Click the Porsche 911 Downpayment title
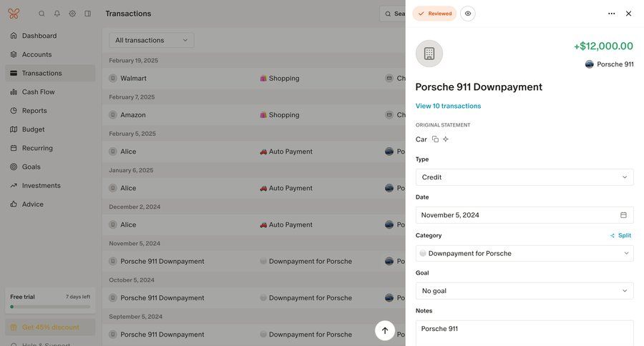The height and width of the screenshot is (346, 644). (x=479, y=87)
